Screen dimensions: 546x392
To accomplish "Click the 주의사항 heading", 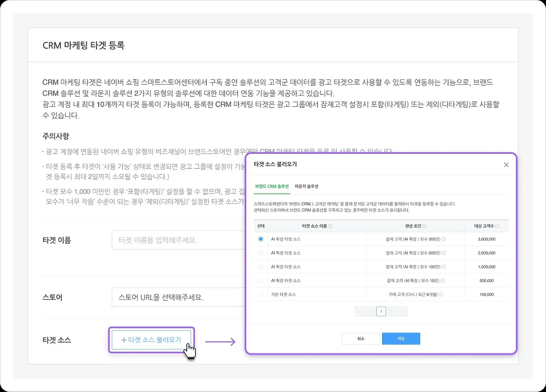I will coord(55,136).
